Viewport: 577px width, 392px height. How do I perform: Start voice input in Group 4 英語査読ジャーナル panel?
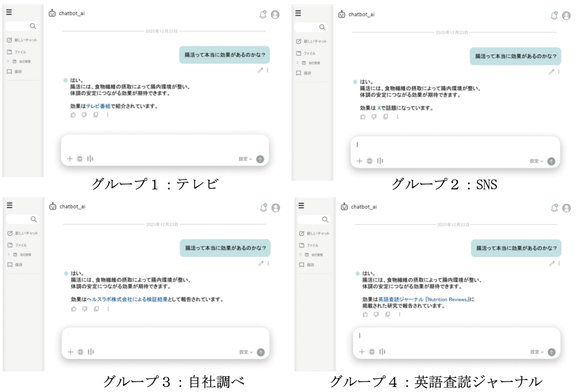click(382, 352)
